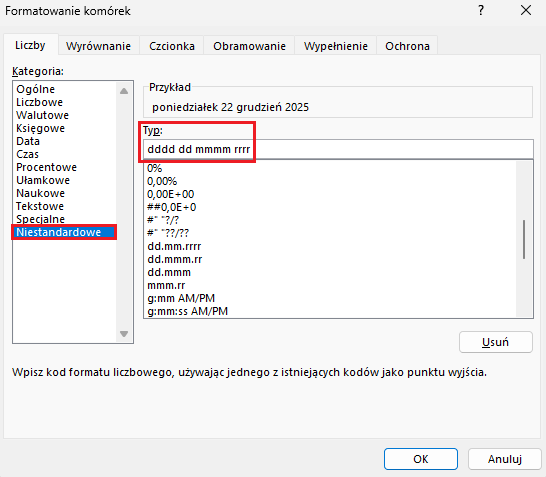Open the Help question mark icon
Image resolution: width=546 pixels, height=477 pixels.
coord(481,10)
